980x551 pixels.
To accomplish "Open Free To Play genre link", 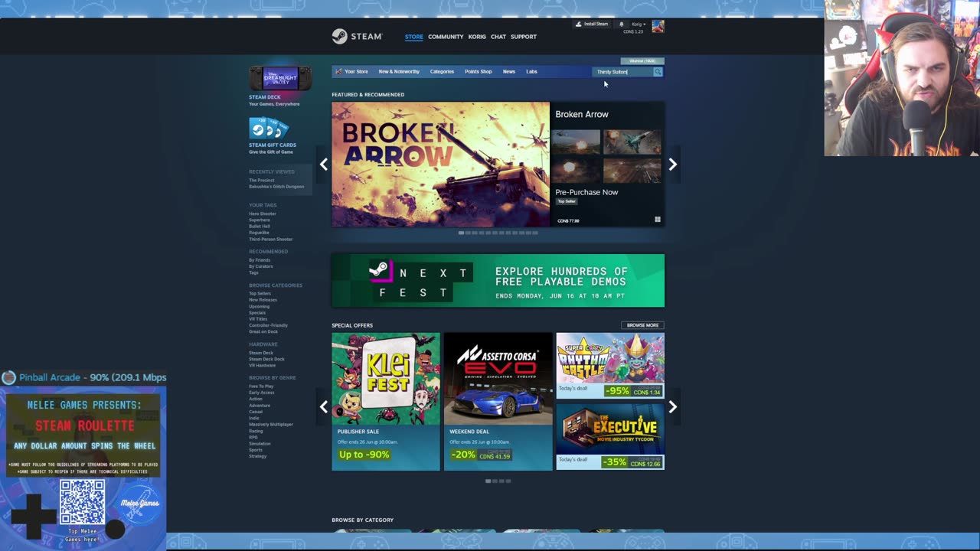I will pyautogui.click(x=261, y=386).
